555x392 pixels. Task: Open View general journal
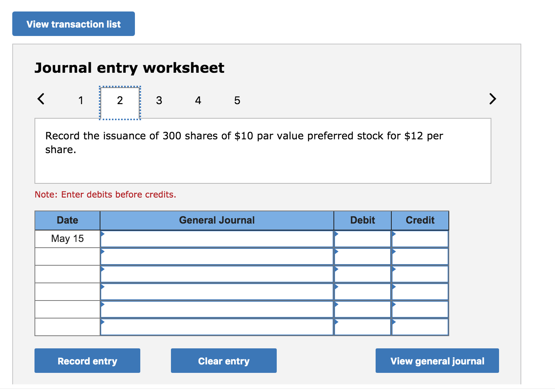click(437, 361)
